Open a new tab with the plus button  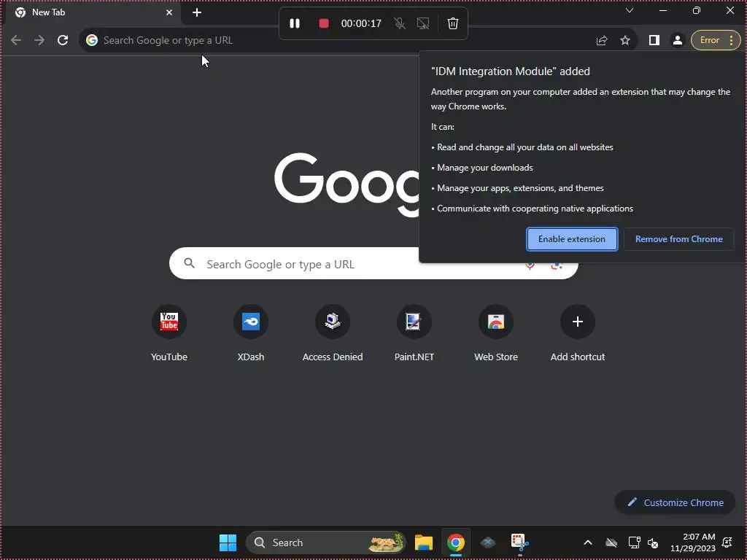(x=197, y=12)
